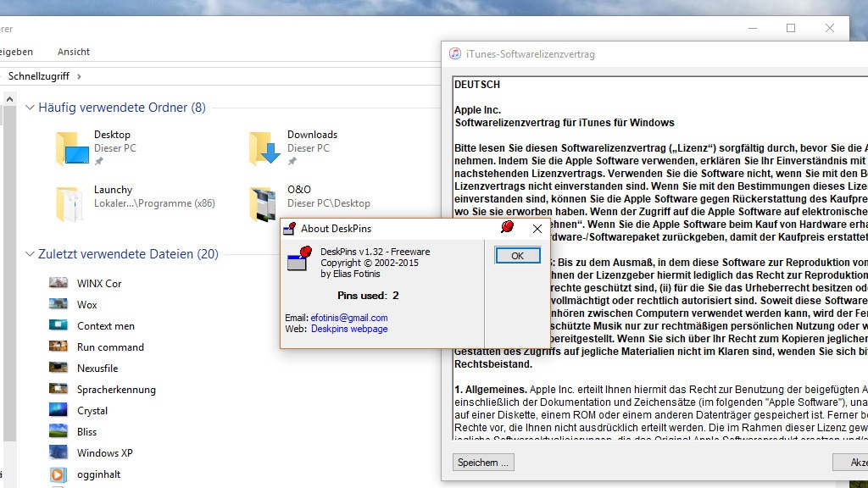Click Softwarelizenzvertrag für iTunes für Windows line
Screen dimensions: 868x488
pos(565,123)
